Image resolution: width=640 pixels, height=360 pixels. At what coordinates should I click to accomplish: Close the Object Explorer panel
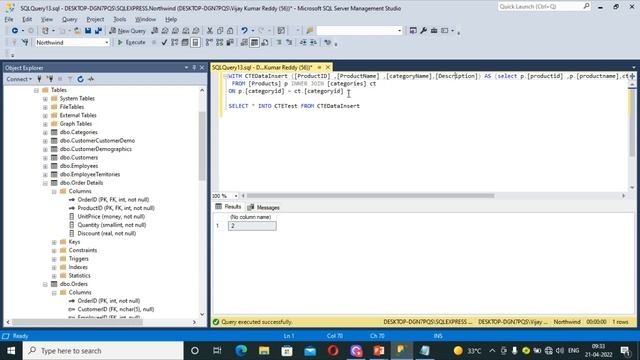point(202,67)
